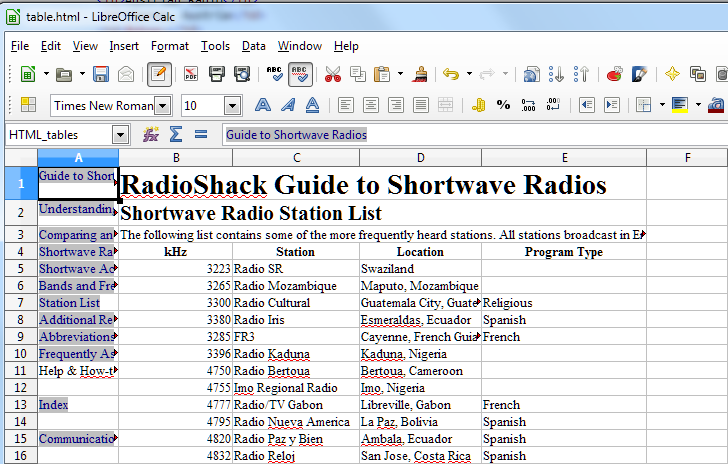This screenshot has height=464, width=728.
Task: Save the document with floppy icon
Action: click(101, 74)
